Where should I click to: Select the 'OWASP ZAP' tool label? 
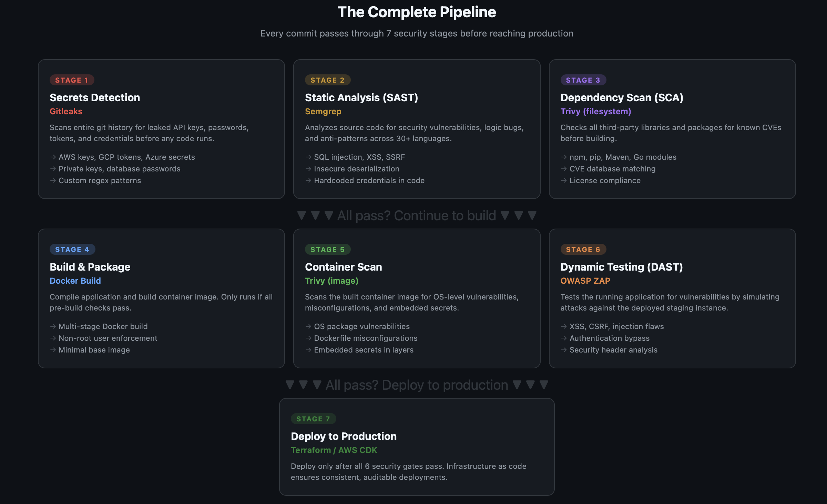[x=585, y=281]
